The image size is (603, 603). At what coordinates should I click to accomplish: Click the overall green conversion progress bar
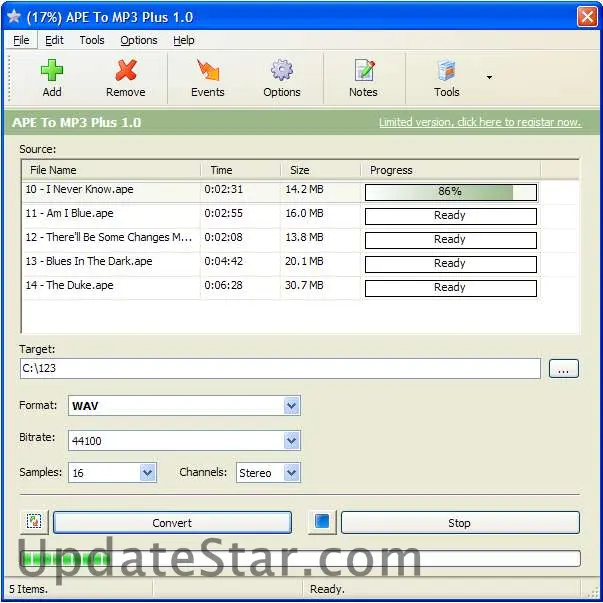tap(300, 558)
